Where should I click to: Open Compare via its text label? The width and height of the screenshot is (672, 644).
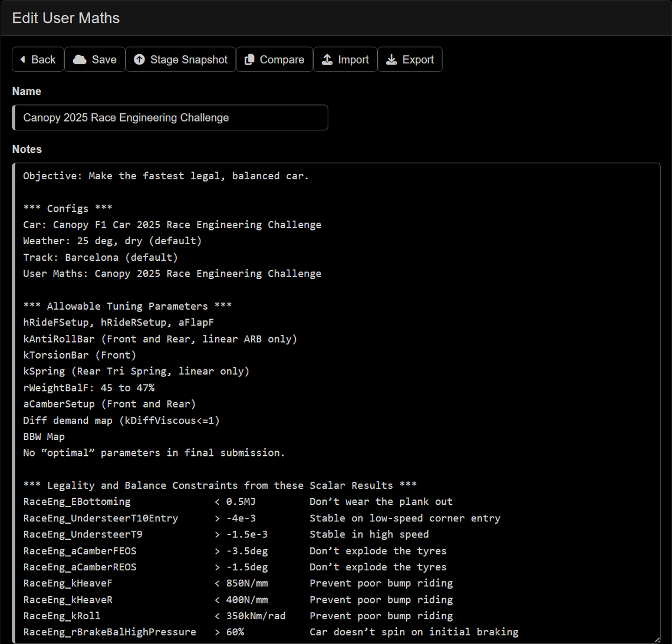tap(282, 60)
